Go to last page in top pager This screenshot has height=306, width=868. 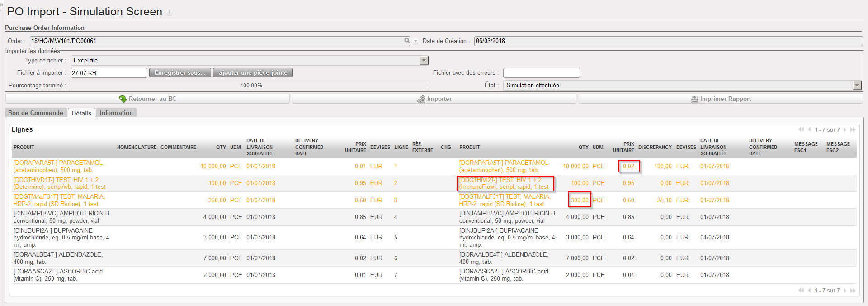tap(853, 130)
